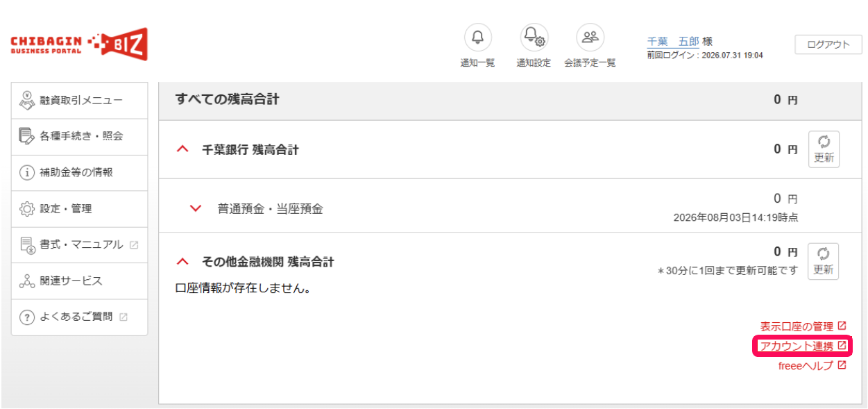Screen dimensions: 868x409
Task: Click the 関連サービス network icon
Action: pyautogui.click(x=27, y=281)
